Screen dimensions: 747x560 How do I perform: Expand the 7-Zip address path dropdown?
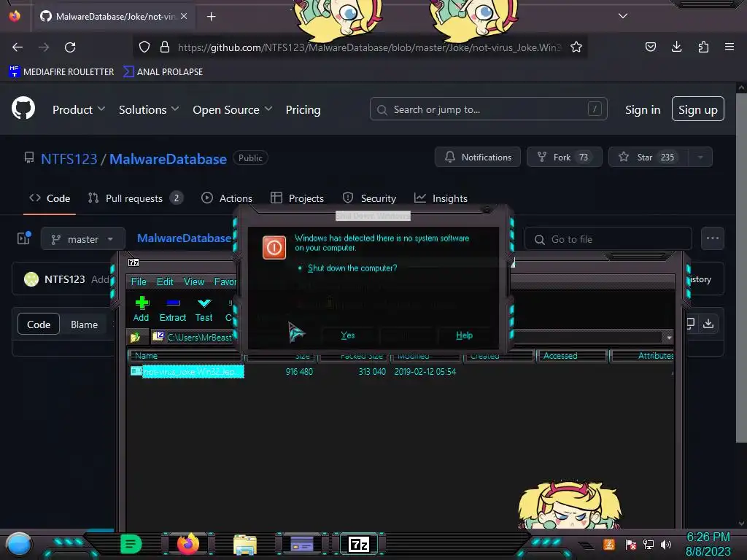668,338
